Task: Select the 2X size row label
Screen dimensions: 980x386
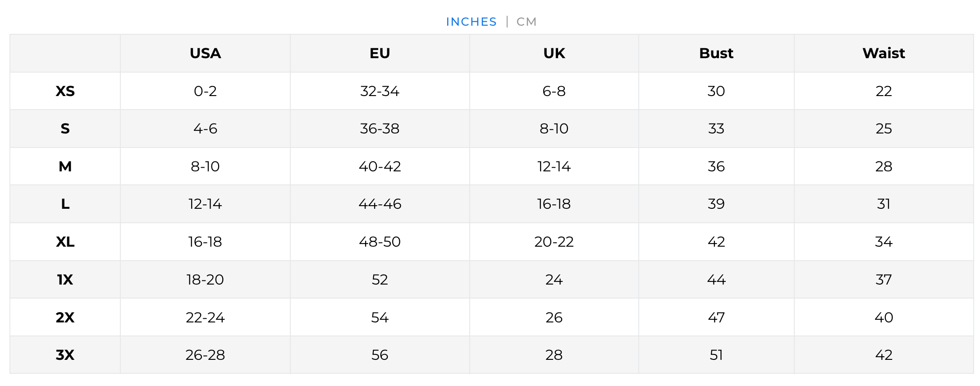Action: (x=65, y=317)
